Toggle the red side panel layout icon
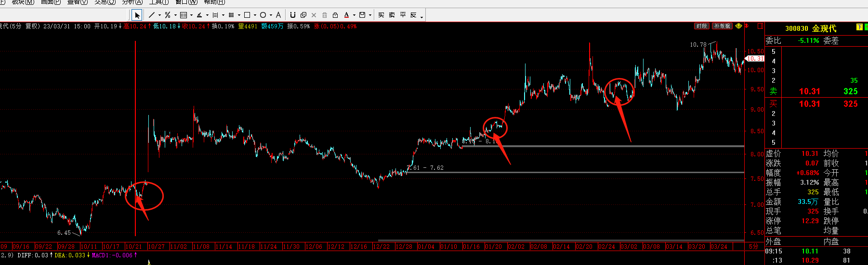 tap(760, 26)
